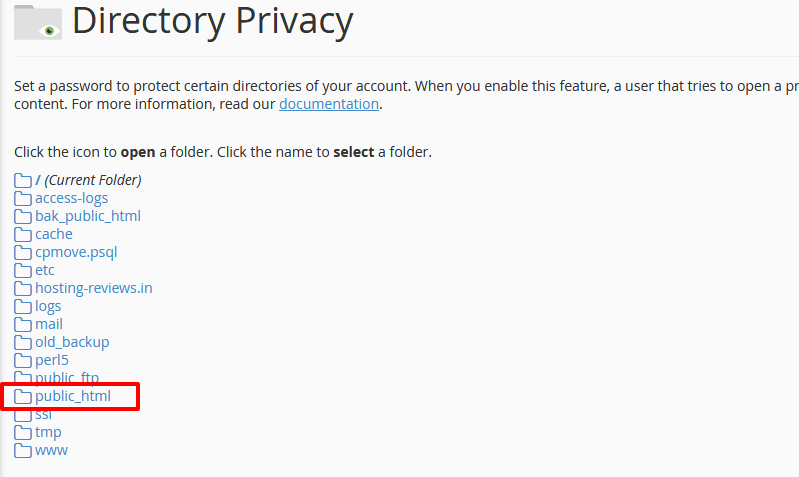Select the public_html folder name

(x=73, y=396)
